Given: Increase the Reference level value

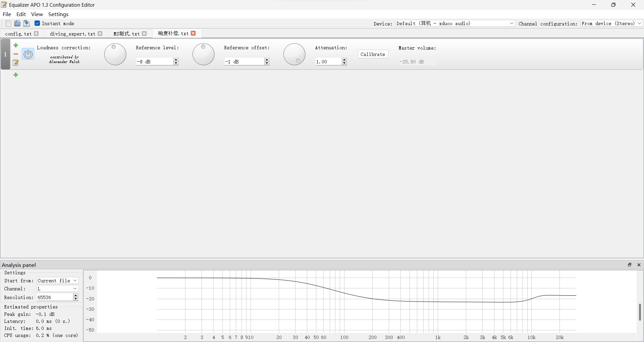Looking at the screenshot, I should (176, 60).
